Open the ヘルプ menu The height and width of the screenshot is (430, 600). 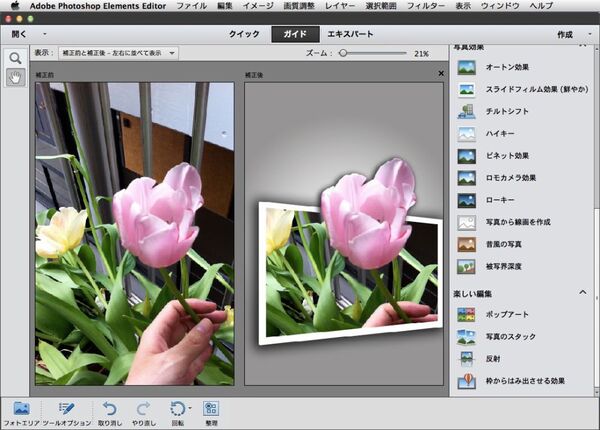[x=541, y=6]
